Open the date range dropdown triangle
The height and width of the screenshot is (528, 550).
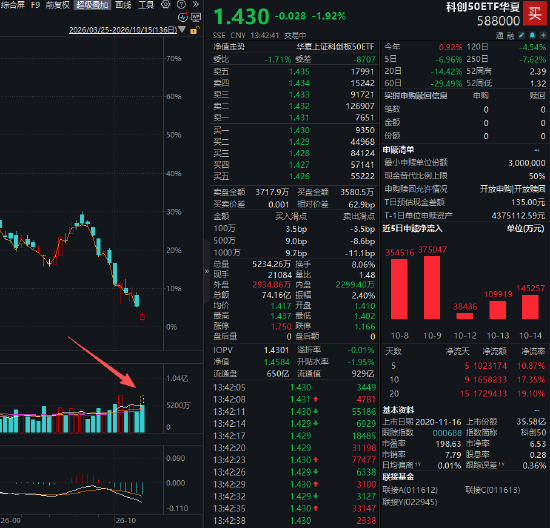[x=182, y=29]
